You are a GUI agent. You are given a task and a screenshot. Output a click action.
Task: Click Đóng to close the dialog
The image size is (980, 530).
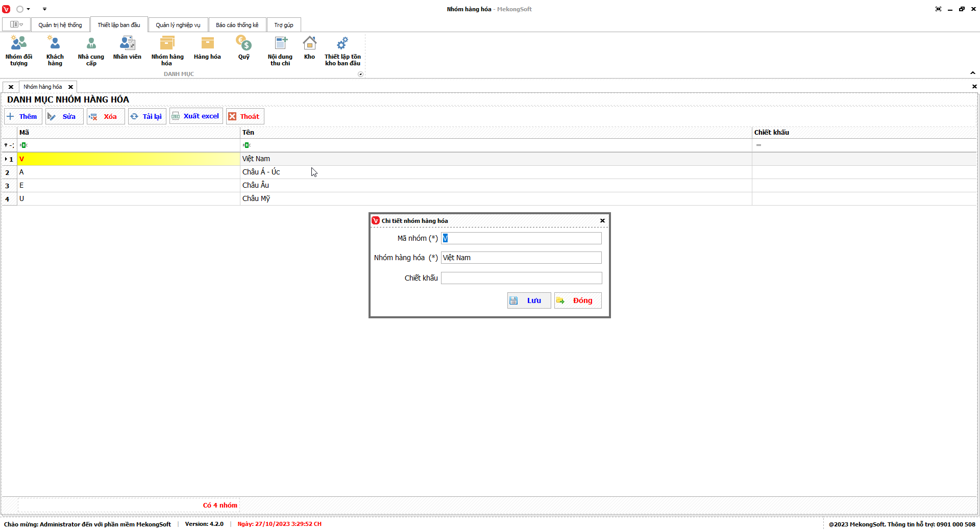(578, 300)
